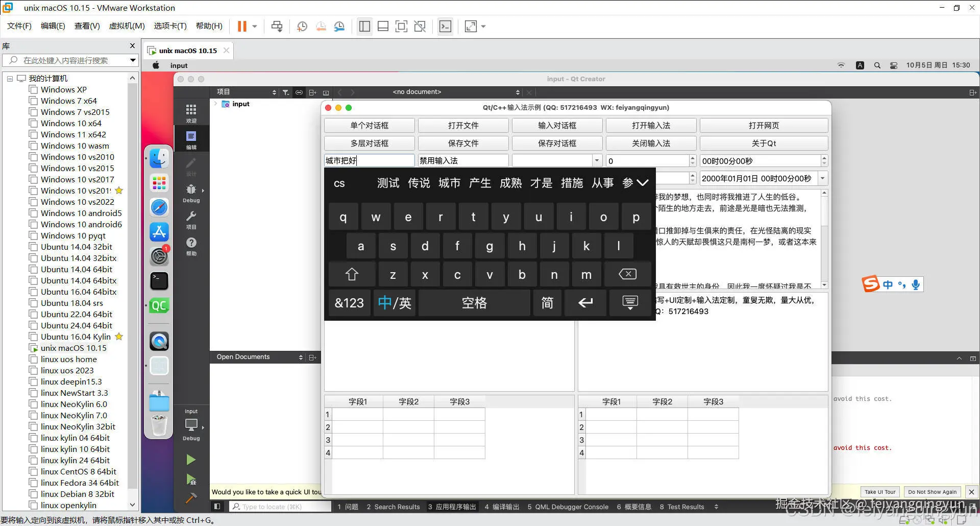This screenshot has width=980, height=526.
Task: Click the Qt Creator QC dock icon
Action: [x=159, y=305]
